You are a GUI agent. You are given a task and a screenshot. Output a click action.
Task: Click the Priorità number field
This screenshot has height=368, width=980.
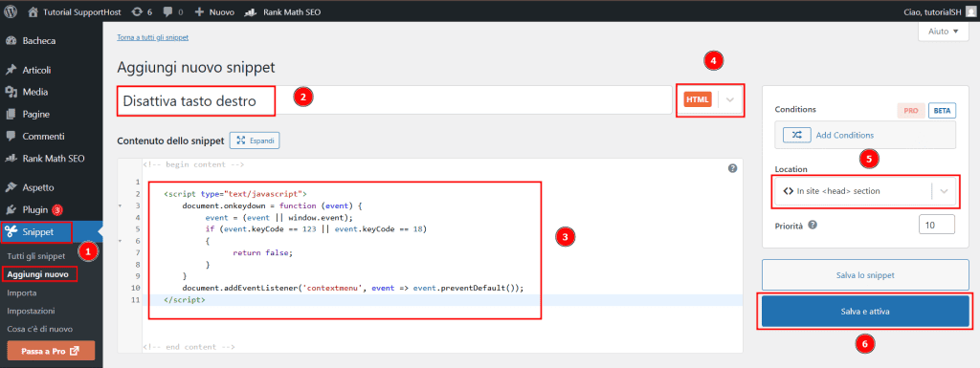[x=937, y=226]
